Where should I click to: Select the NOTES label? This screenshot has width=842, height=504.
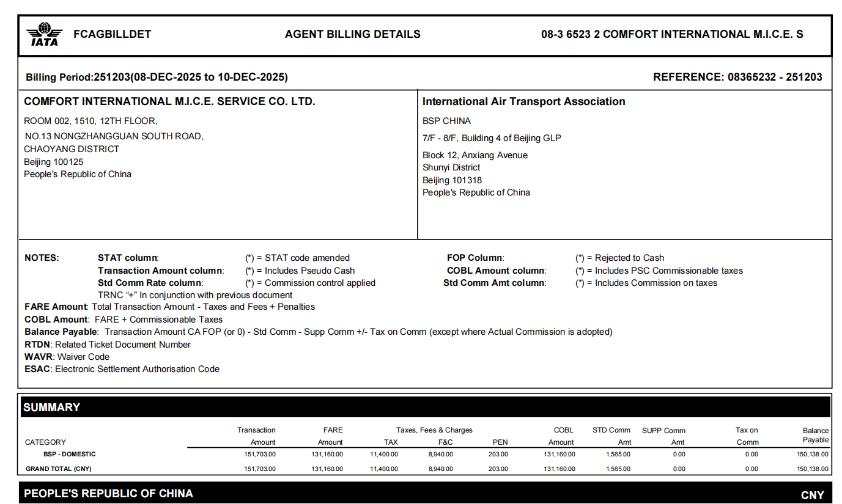[x=42, y=258]
